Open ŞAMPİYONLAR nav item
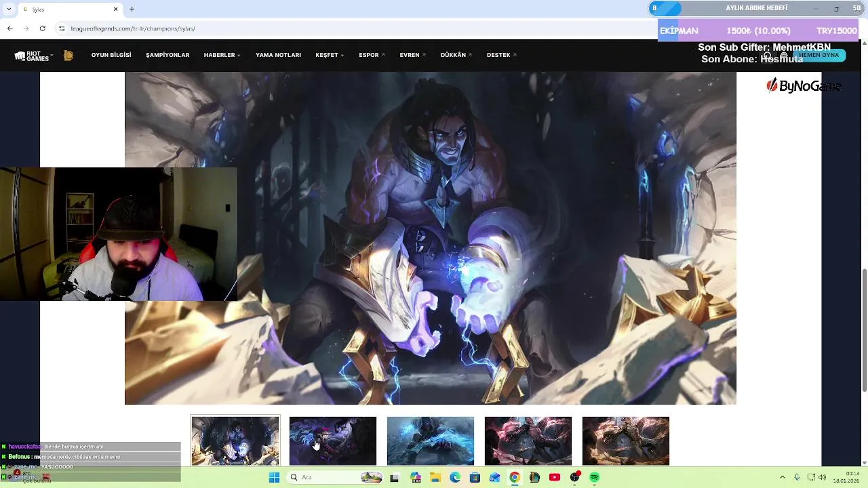Viewport: 868px width, 488px height. point(167,55)
